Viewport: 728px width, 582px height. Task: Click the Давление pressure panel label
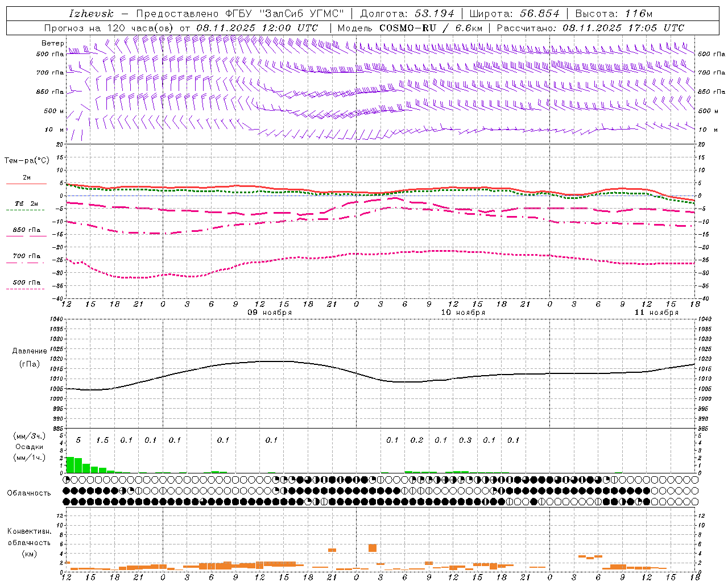30,351
